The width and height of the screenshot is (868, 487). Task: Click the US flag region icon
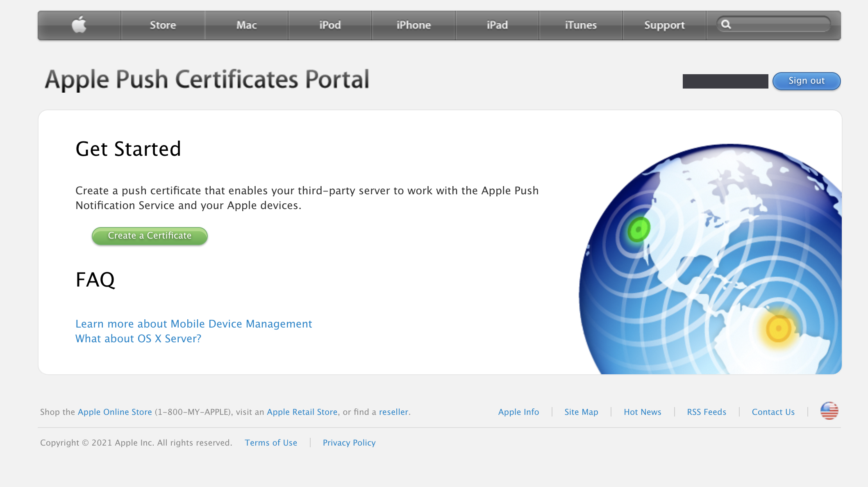[829, 411]
